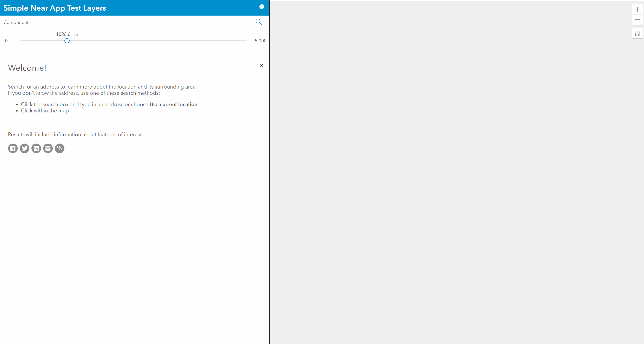Zoom out of the map
This screenshot has width=644, height=344.
(638, 19)
